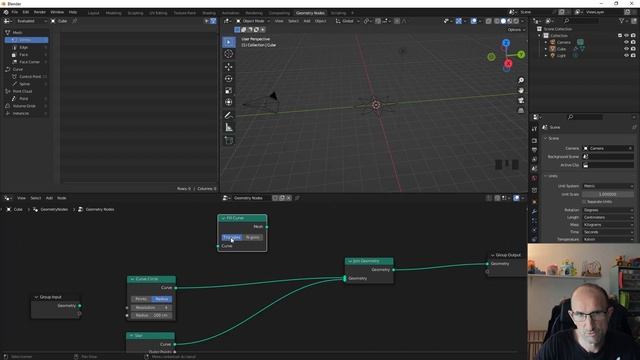Open the Render menu
Screen dimensions: 640x360
(x=40, y=12)
